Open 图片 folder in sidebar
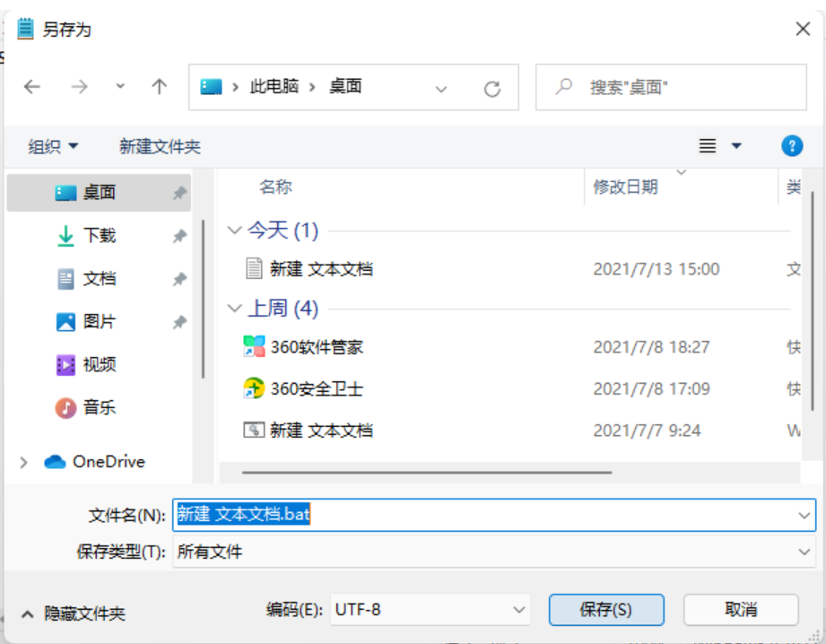 coord(99,321)
